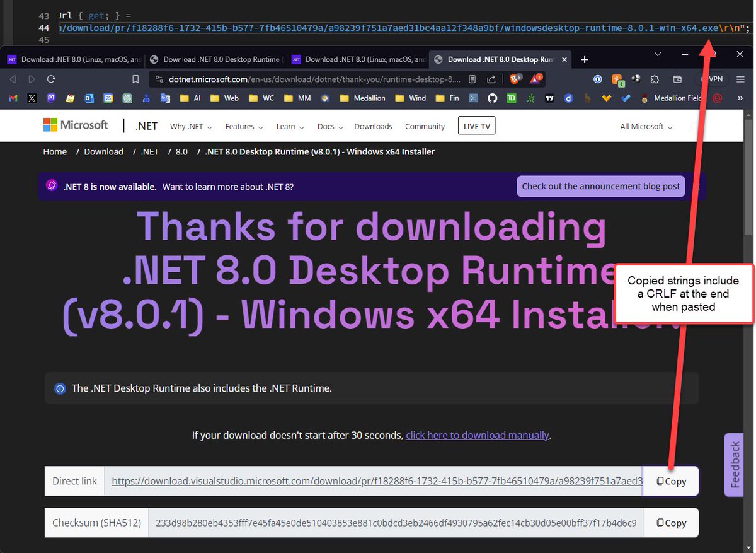
Task: Go to Home breadcrumb
Action: [x=55, y=152]
